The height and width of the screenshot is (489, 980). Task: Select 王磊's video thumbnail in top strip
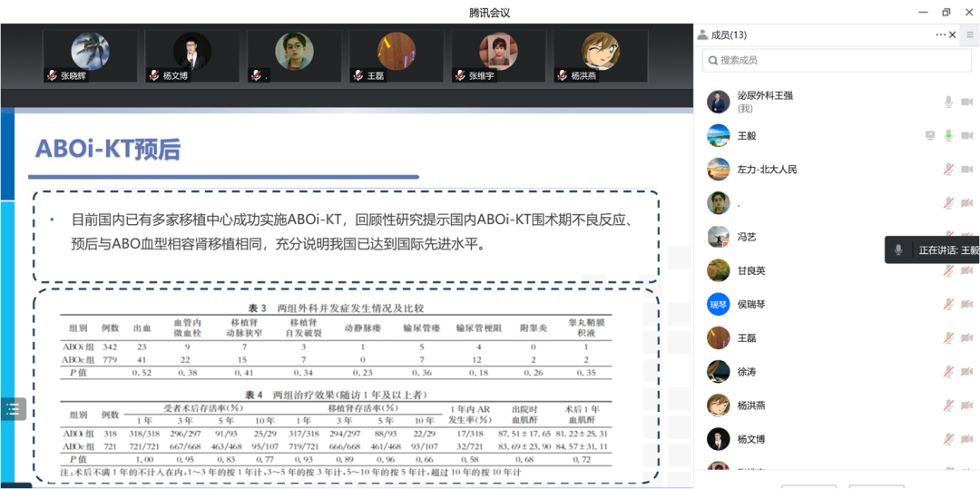click(397, 56)
